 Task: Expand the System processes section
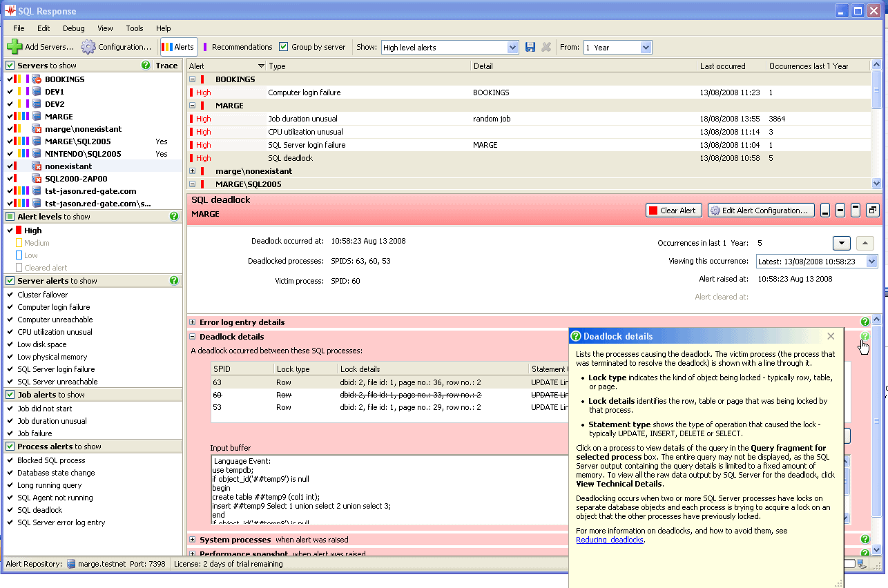click(x=192, y=540)
